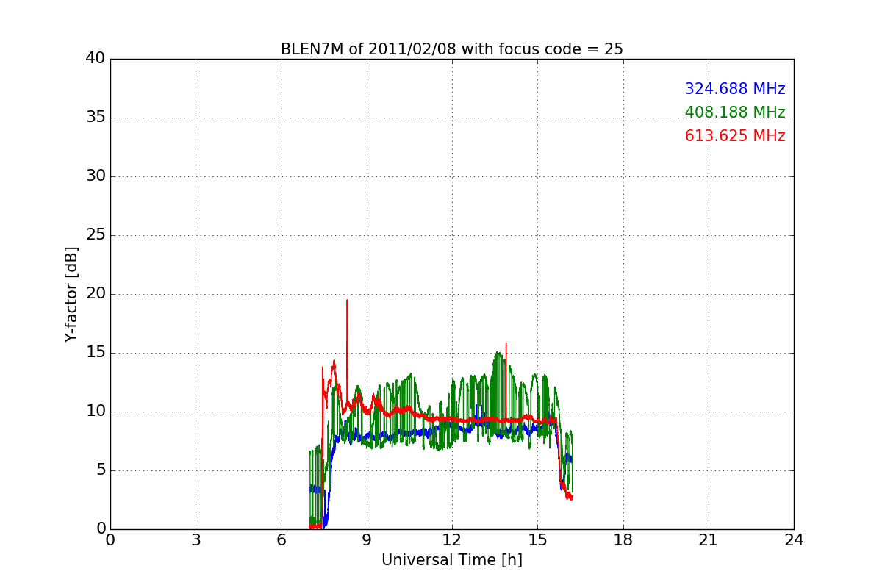Image resolution: width=882 pixels, height=588 pixels.
Task: Click y-axis tick label 35
Action: pos(96,118)
